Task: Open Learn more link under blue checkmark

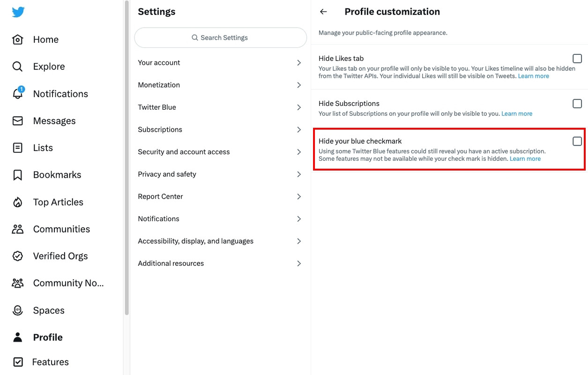Action: (525, 158)
